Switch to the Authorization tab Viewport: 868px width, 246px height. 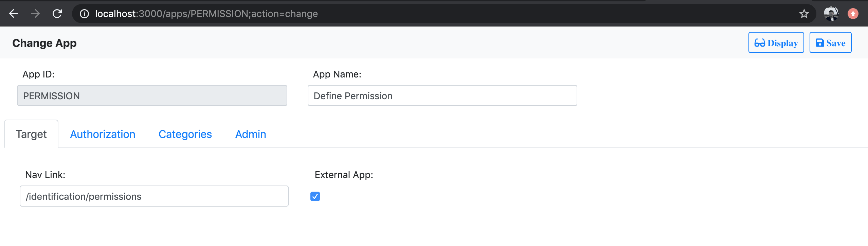[103, 134]
